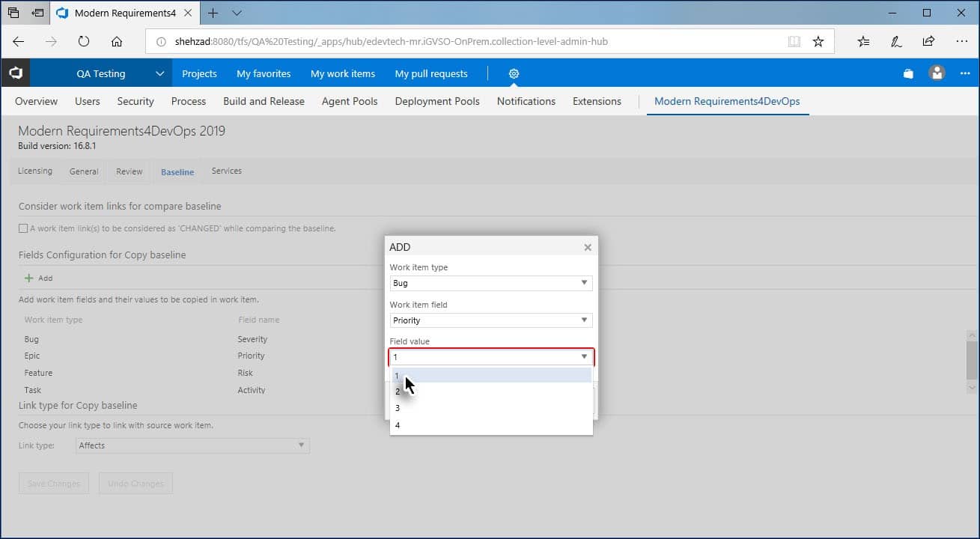Viewport: 980px width, 539px height.
Task: Go to My work items
Action: click(343, 73)
